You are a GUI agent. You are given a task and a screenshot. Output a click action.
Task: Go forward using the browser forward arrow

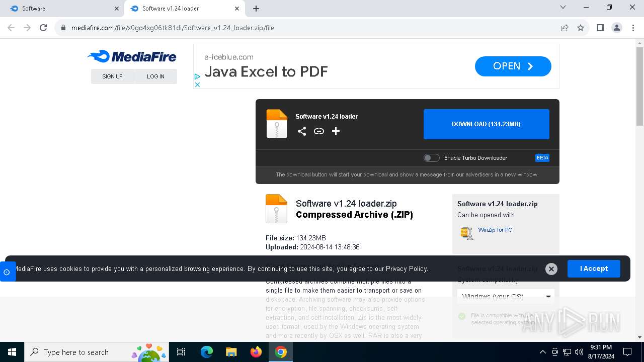tap(27, 28)
